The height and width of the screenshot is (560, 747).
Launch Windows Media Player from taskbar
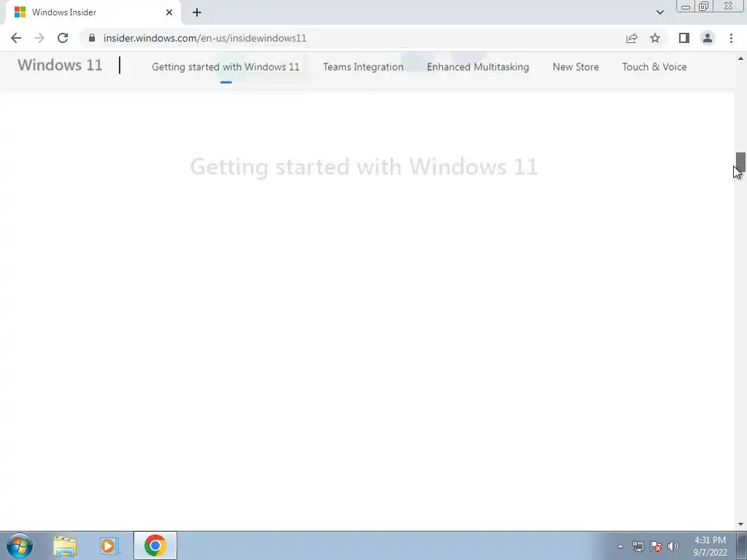coord(109,546)
